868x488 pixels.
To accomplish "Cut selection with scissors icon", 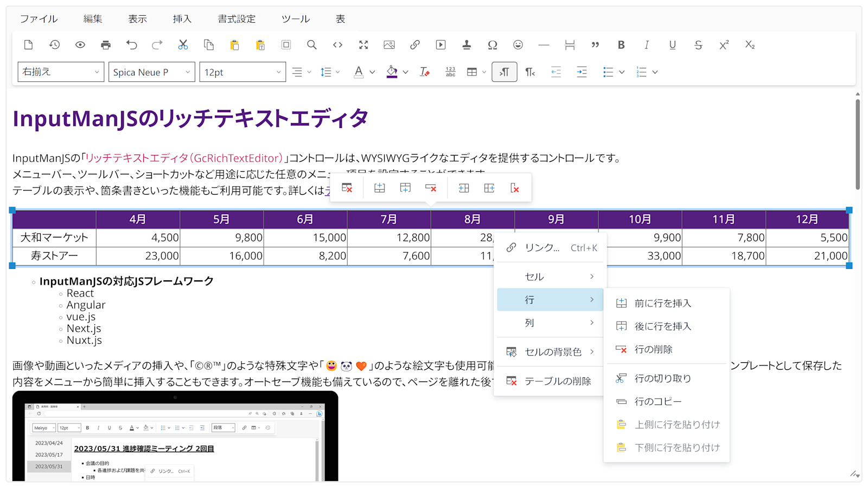I will [x=183, y=45].
